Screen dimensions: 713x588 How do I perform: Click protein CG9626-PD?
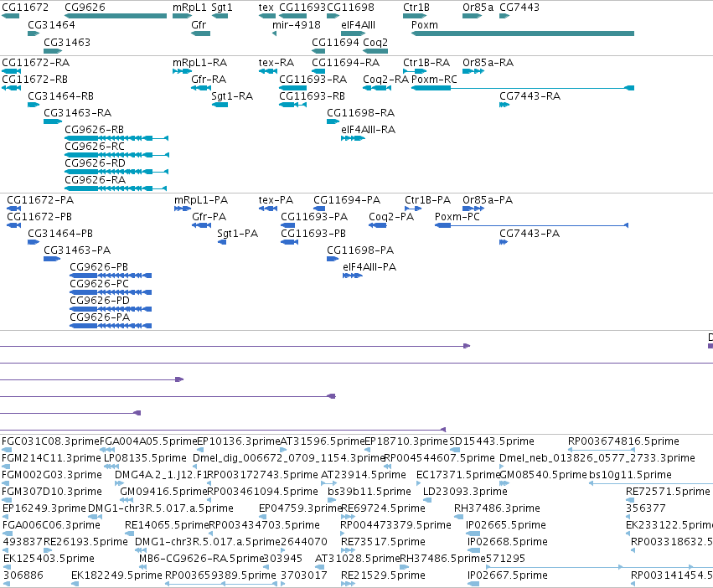100,301
